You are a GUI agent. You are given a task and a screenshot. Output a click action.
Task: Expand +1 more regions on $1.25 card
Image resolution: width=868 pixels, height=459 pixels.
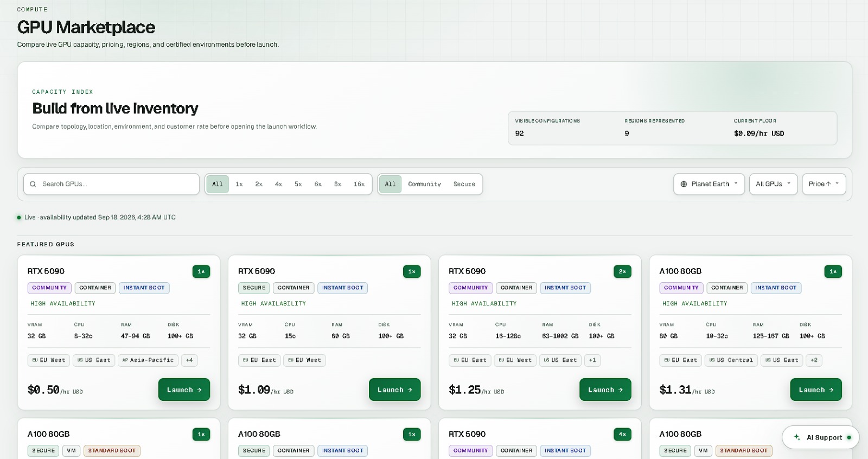(x=592, y=360)
